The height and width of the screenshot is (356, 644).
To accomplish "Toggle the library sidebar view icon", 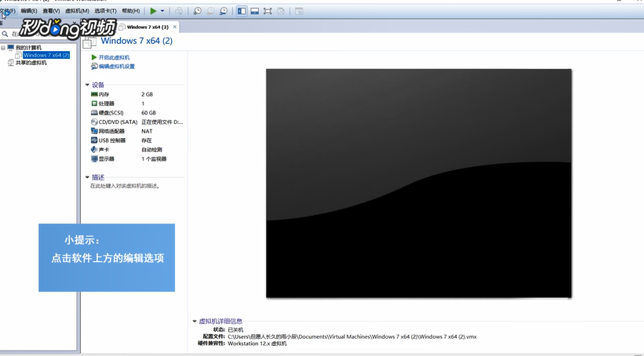I will point(242,11).
